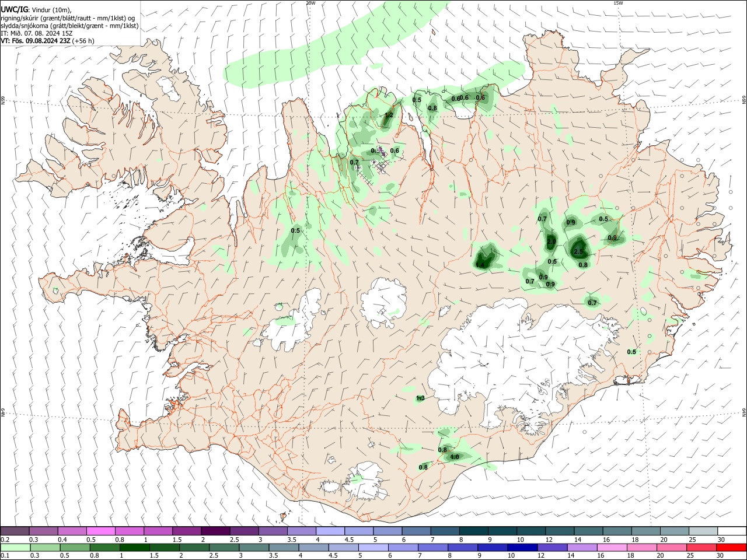This screenshot has width=747, height=560.
Task: Select the '1.0' value in the south
Action: click(455, 457)
